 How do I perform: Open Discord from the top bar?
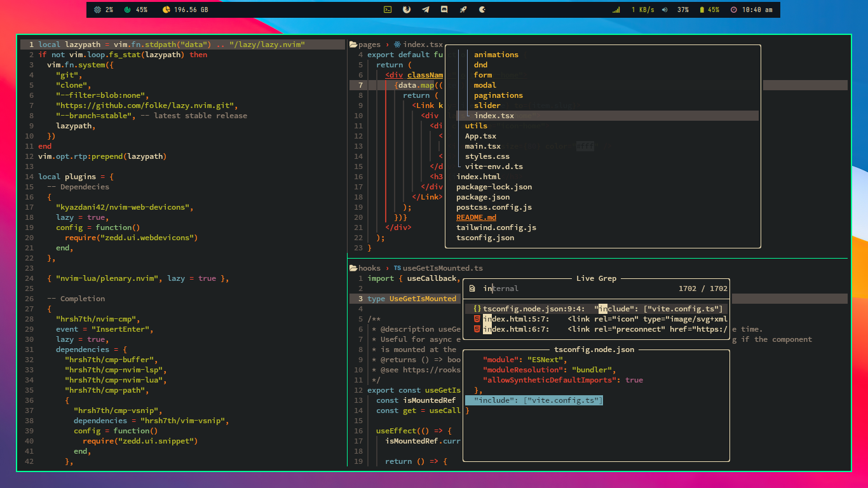pyautogui.click(x=444, y=10)
